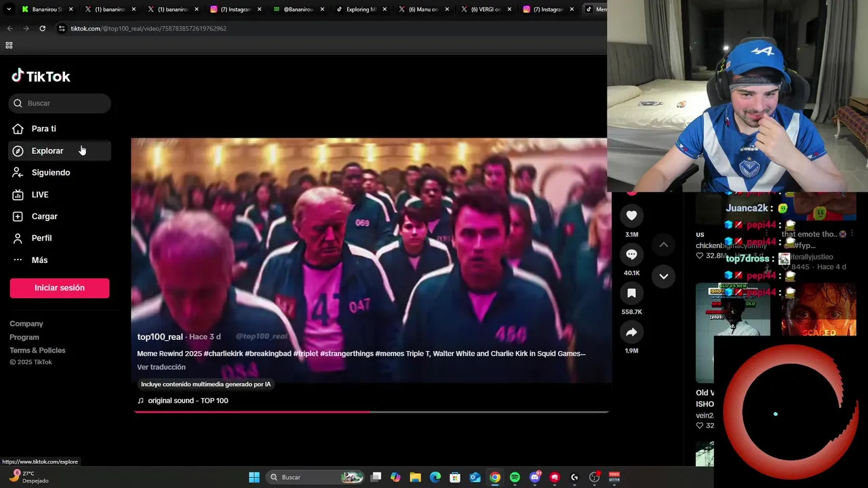868x488 pixels.
Task: Open Microsoft Edge from the taskbar
Action: [435, 477]
